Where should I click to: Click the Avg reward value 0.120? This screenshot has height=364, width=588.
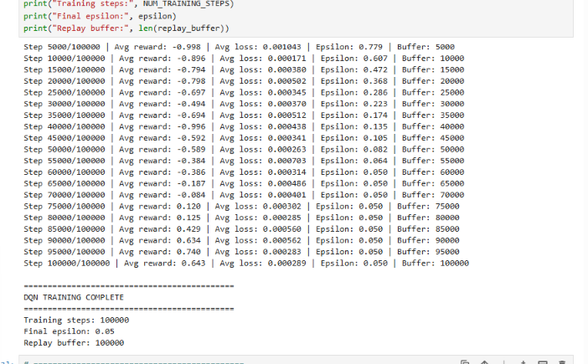pyautogui.click(x=188, y=207)
